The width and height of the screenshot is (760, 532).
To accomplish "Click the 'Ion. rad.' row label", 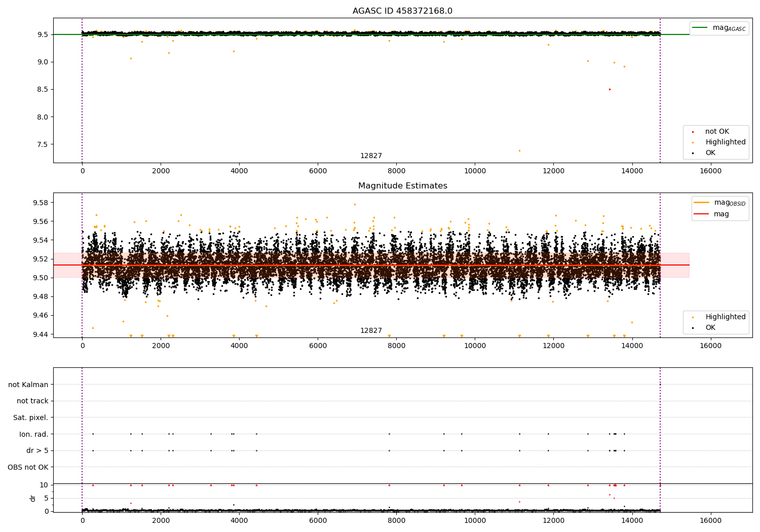I will [x=34, y=434].
